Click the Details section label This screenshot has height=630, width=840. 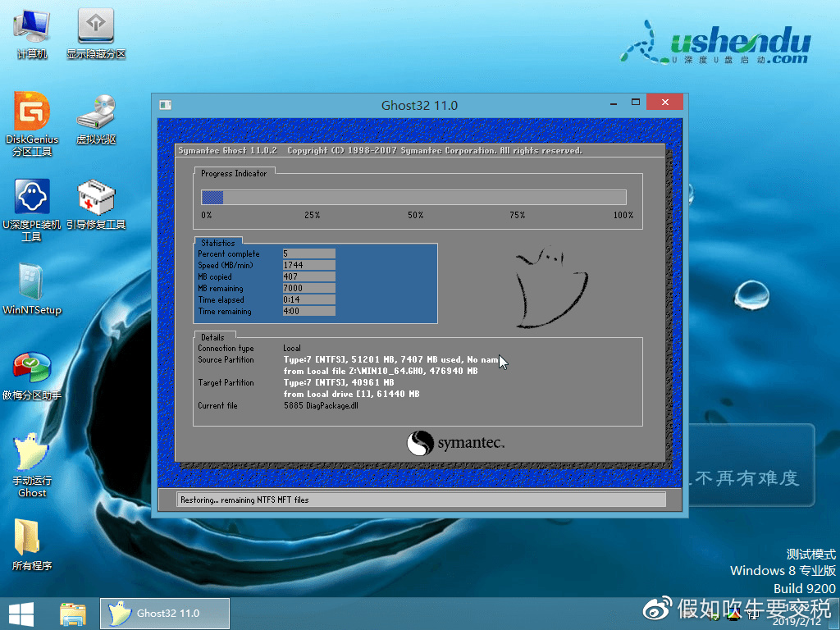coord(212,336)
